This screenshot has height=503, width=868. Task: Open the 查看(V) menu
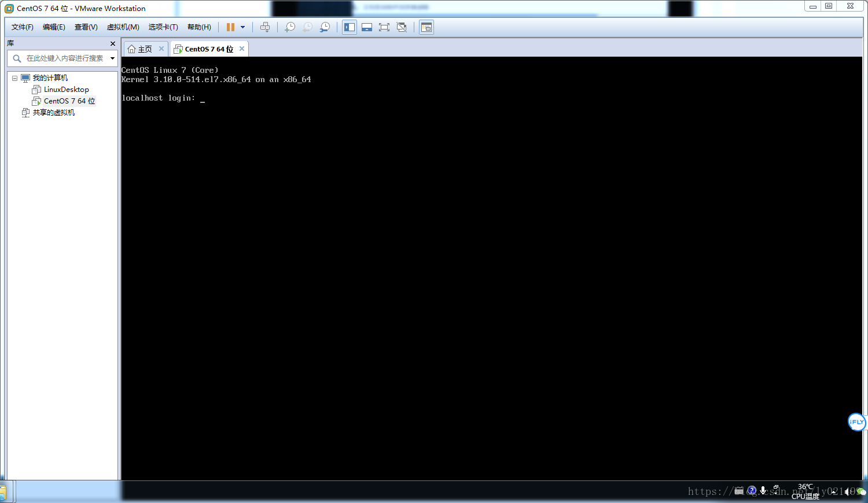click(x=86, y=27)
